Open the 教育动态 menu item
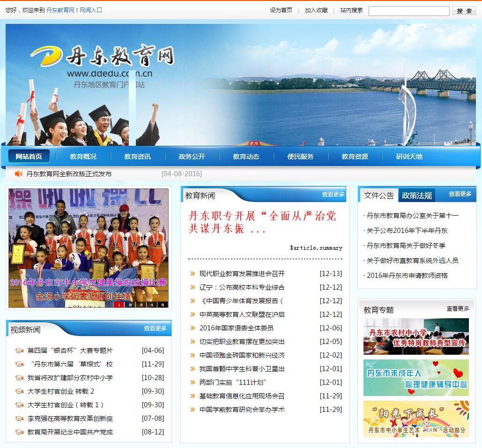The image size is (482, 448). pyautogui.click(x=246, y=157)
